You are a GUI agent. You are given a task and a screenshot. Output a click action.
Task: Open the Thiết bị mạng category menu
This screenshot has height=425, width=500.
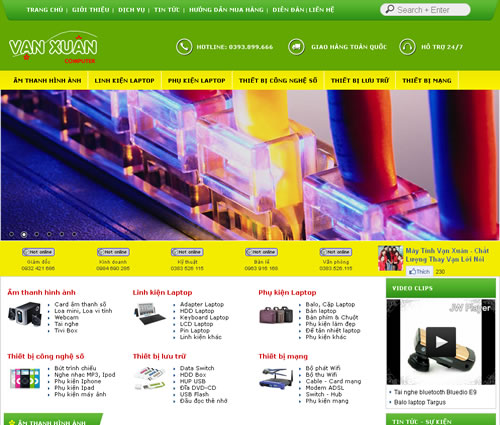tap(427, 80)
